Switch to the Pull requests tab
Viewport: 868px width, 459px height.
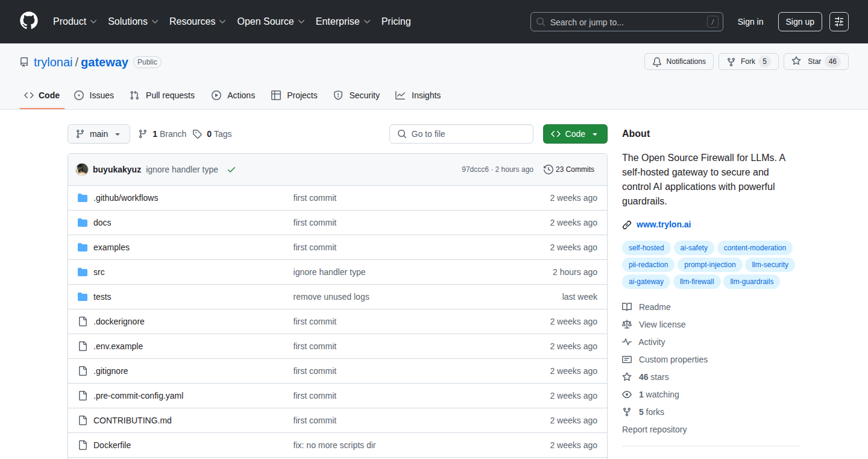[x=163, y=95]
